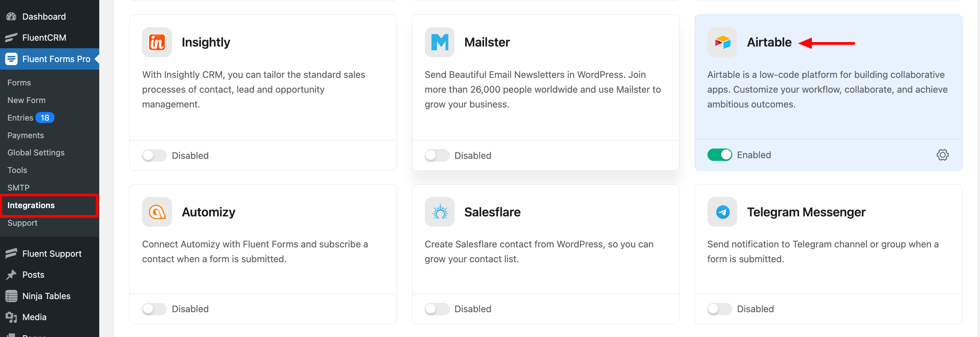
Task: Enable the Salesflare integration switch
Action: [x=437, y=309]
